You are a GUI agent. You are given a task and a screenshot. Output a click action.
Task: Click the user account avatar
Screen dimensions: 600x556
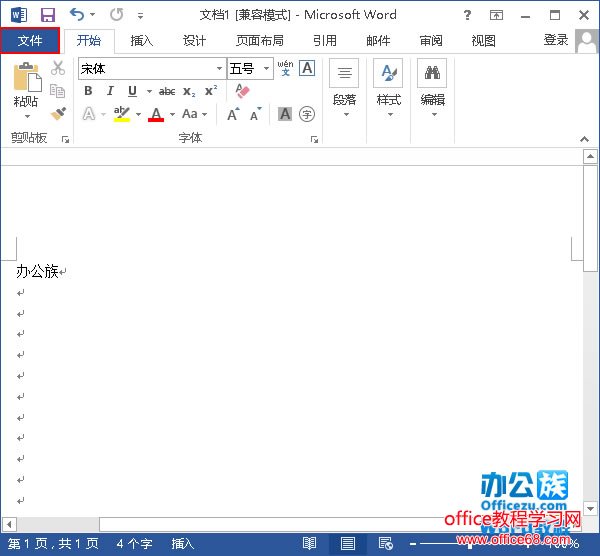pyautogui.click(x=587, y=41)
